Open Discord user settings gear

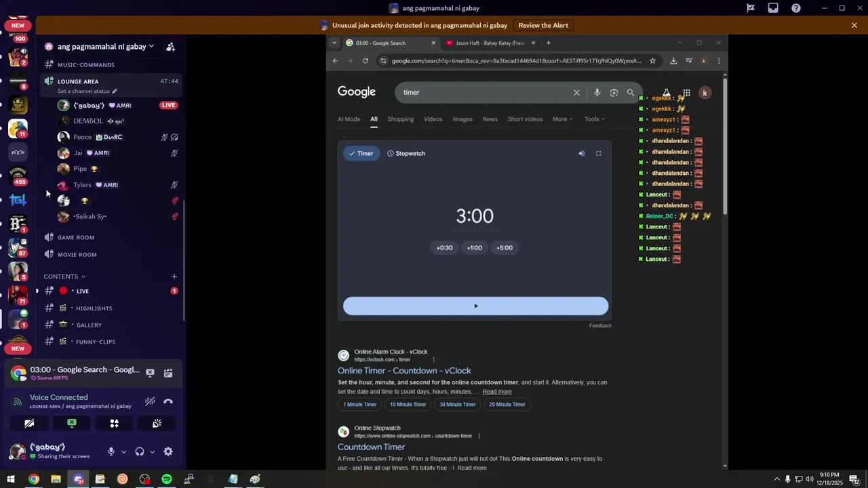[x=168, y=451]
